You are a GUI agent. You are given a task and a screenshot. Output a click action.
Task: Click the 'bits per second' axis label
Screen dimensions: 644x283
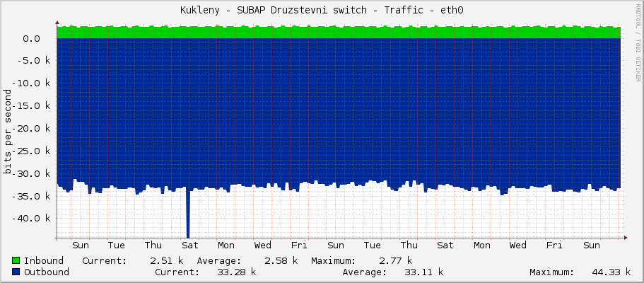click(x=7, y=132)
